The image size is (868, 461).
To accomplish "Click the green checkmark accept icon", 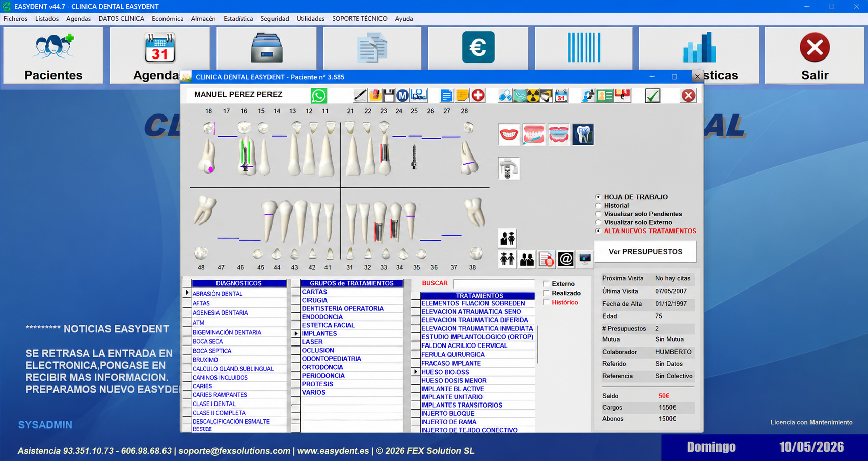I will click(653, 95).
